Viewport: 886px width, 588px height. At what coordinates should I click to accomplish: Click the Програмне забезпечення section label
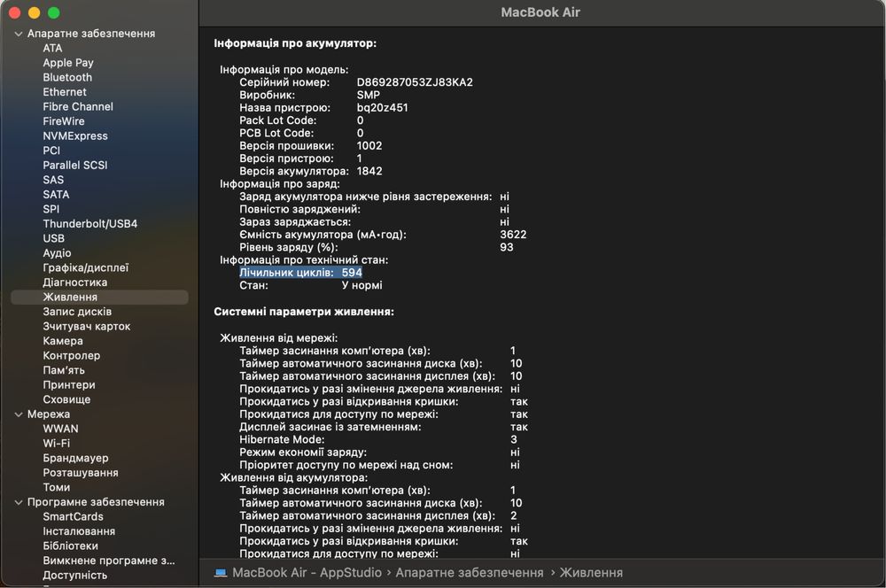96,502
